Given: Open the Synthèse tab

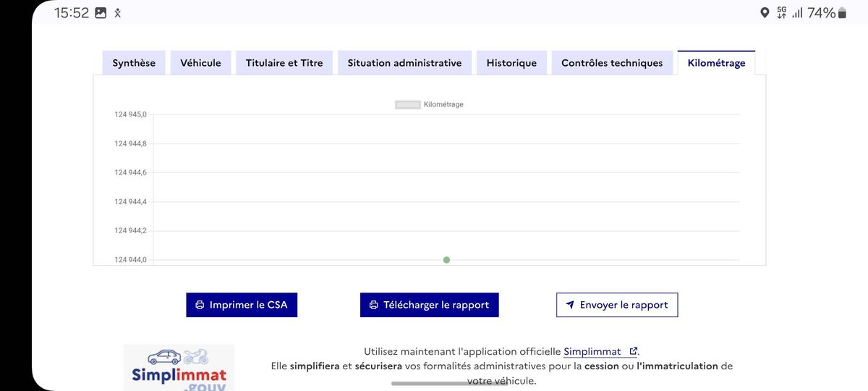Looking at the screenshot, I should [134, 63].
